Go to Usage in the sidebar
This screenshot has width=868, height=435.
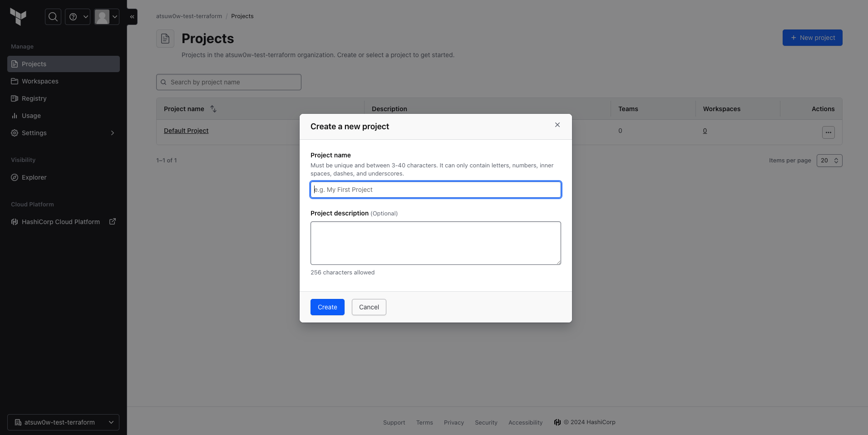[31, 116]
